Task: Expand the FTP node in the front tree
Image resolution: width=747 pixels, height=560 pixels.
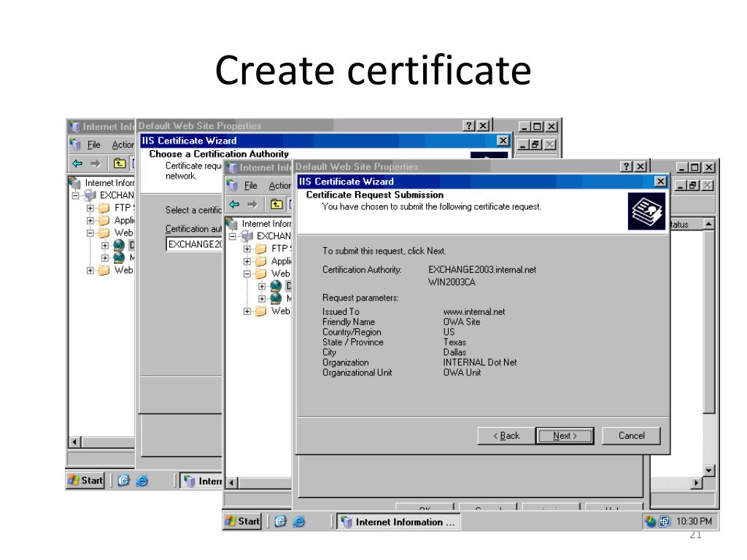Action: pyautogui.click(x=247, y=249)
